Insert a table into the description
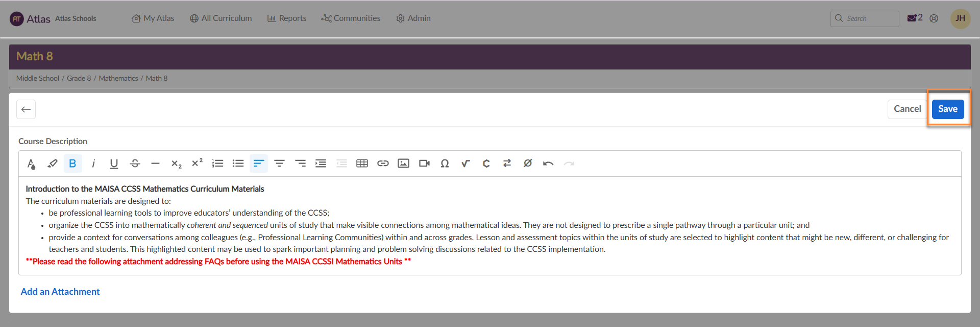The image size is (980, 327). pyautogui.click(x=362, y=163)
